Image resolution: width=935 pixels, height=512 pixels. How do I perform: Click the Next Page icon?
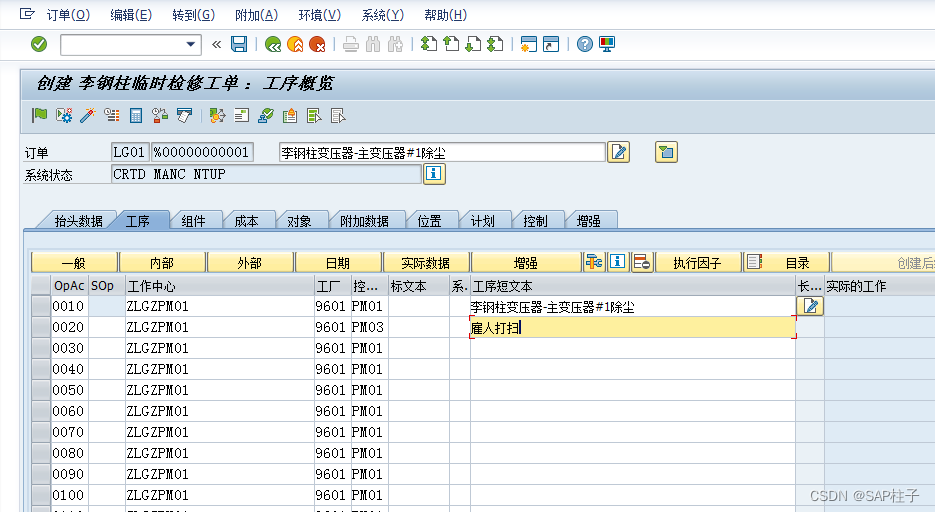pos(473,44)
